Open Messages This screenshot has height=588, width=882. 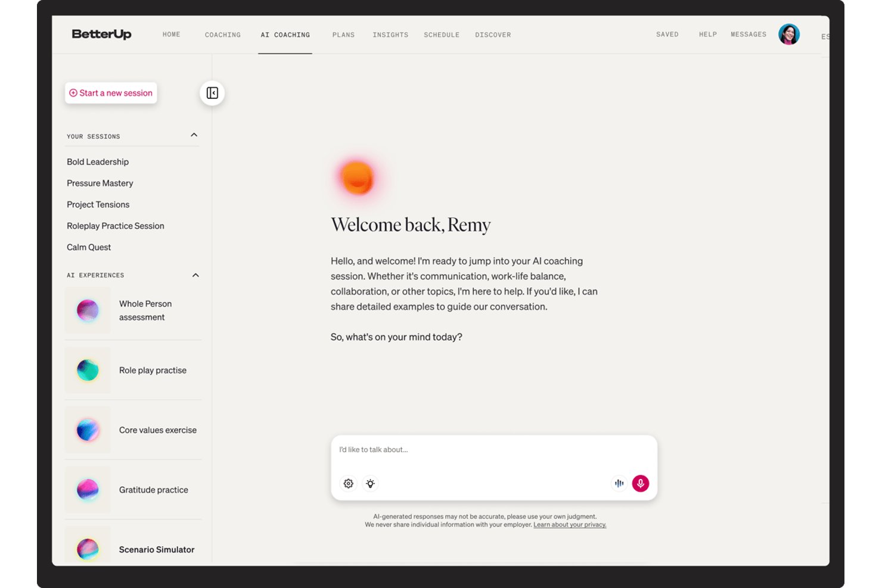[749, 35]
